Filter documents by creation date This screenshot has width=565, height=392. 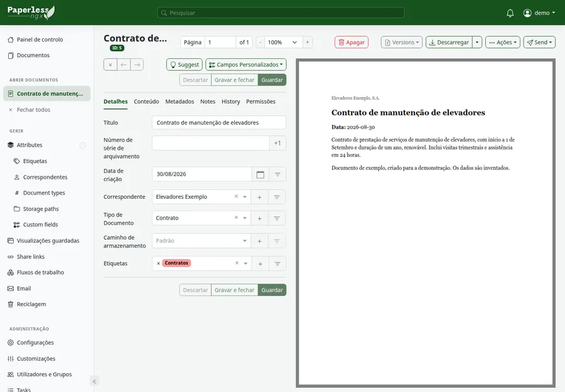(x=277, y=174)
